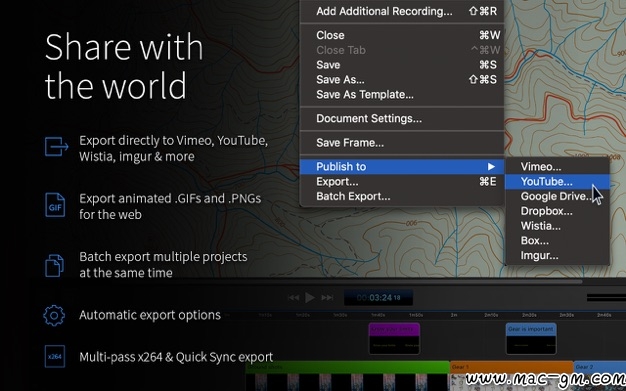Click the x264 icon
This screenshot has height=391, width=626.
[x=55, y=356]
